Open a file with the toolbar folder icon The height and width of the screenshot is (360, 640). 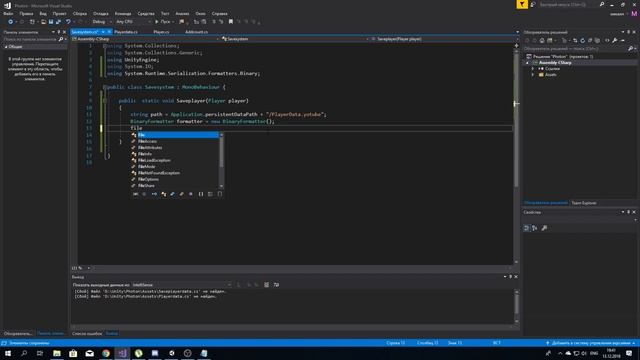43,22
